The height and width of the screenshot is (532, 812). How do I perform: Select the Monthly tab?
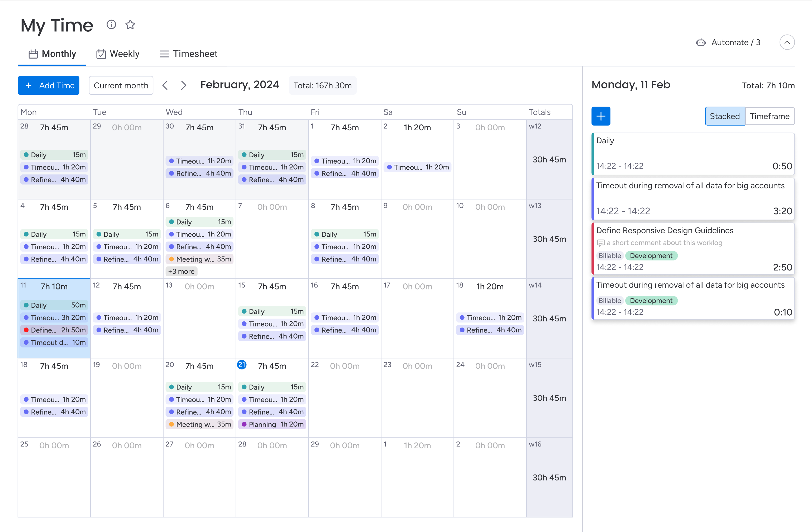tap(53, 53)
